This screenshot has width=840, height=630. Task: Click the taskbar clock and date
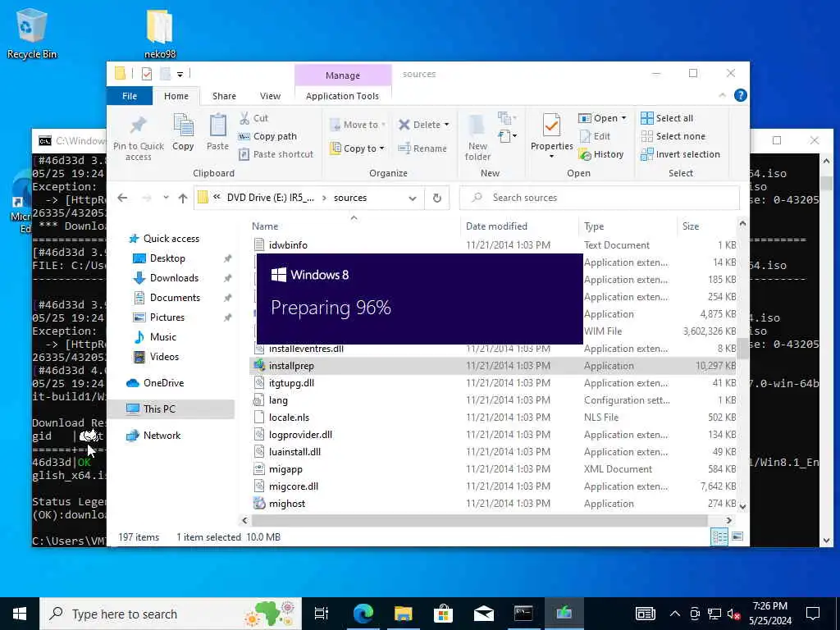(769, 614)
